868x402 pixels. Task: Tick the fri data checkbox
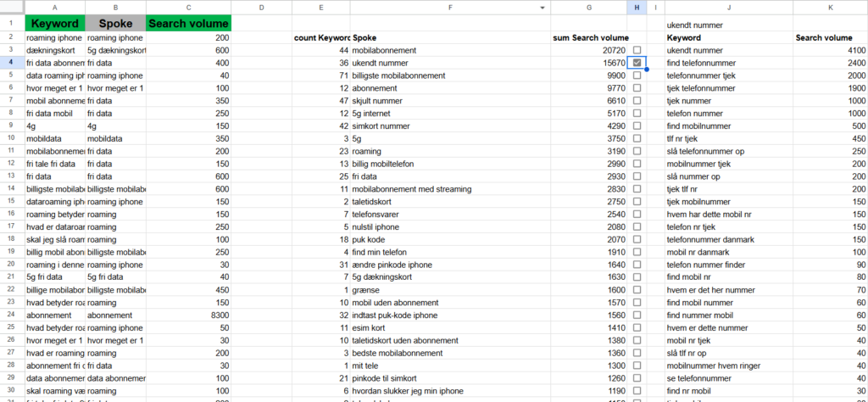click(x=637, y=176)
